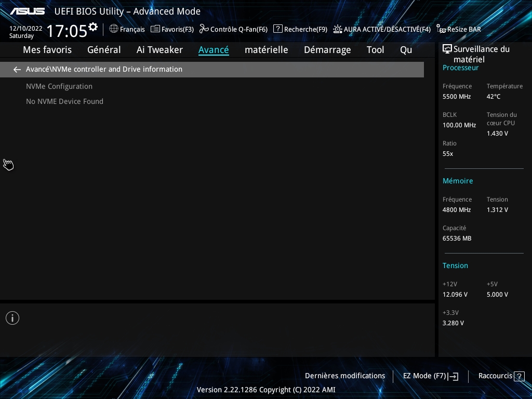Screen dimensions: 532x399
Task: Select the NVMe Configuration entry
Action: pos(59,86)
